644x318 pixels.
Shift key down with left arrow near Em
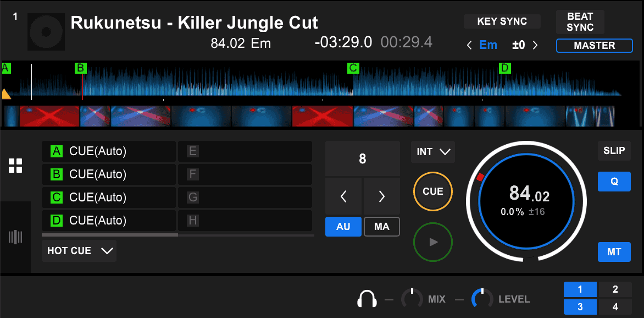point(469,45)
